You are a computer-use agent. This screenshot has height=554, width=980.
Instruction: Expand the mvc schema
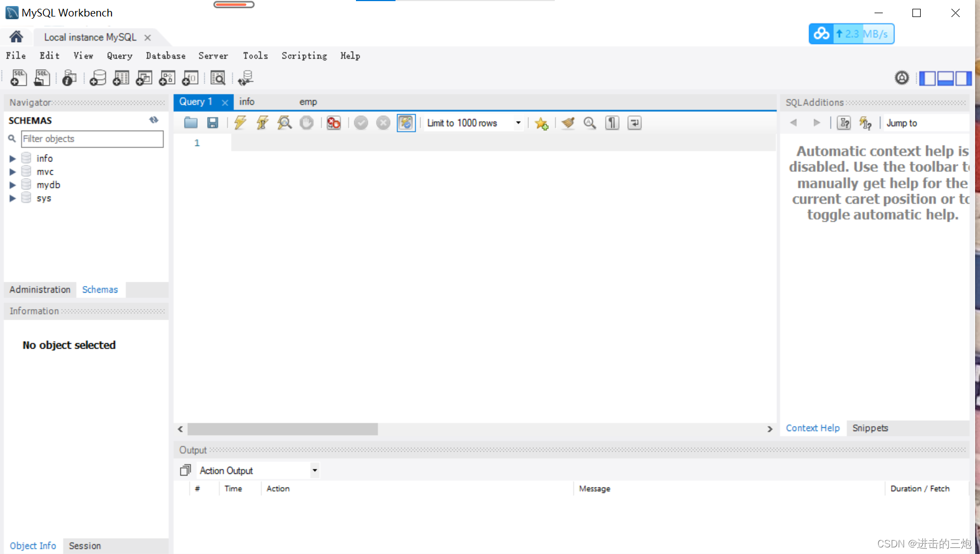12,172
